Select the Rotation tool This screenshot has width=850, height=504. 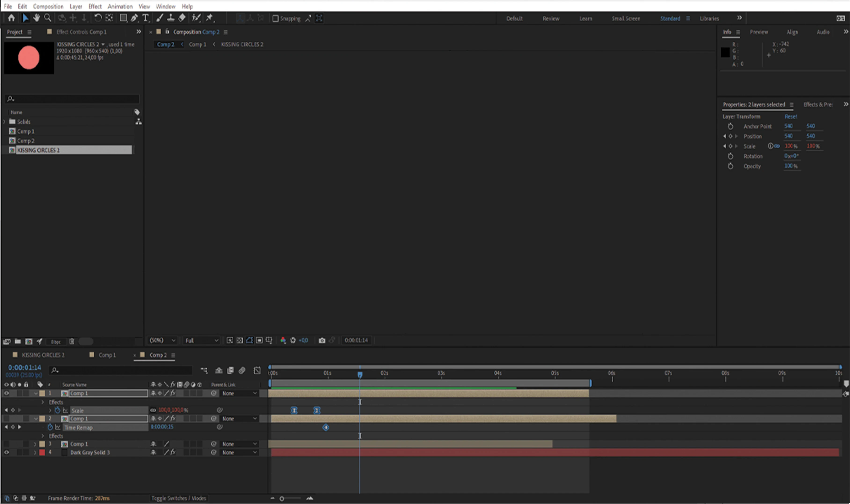pyautogui.click(x=98, y=18)
